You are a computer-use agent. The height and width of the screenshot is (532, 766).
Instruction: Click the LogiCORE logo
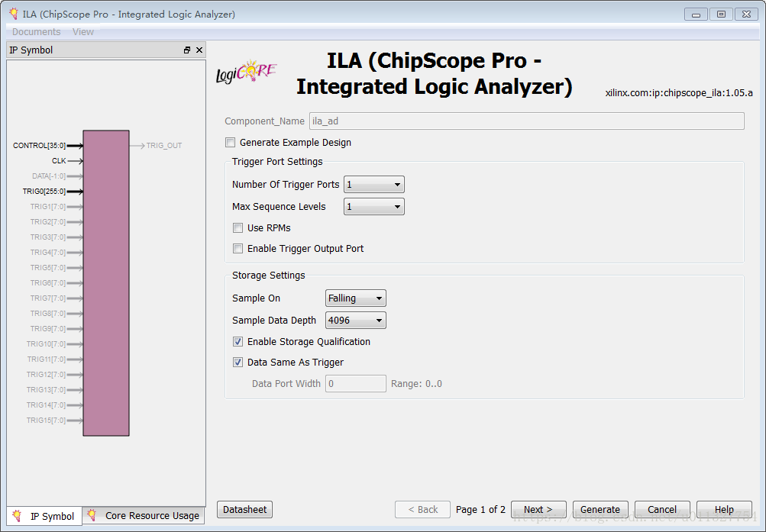[x=247, y=73]
